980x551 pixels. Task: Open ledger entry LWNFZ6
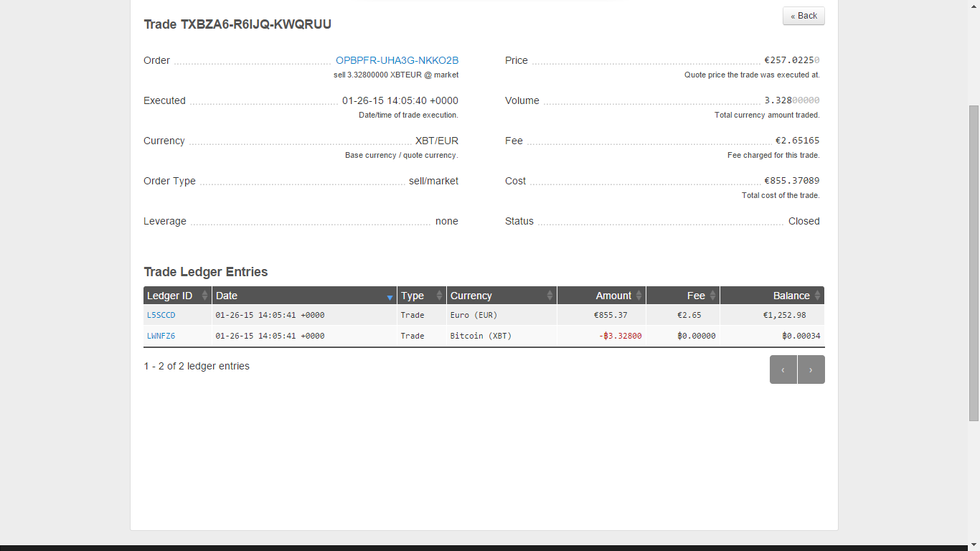click(x=161, y=336)
